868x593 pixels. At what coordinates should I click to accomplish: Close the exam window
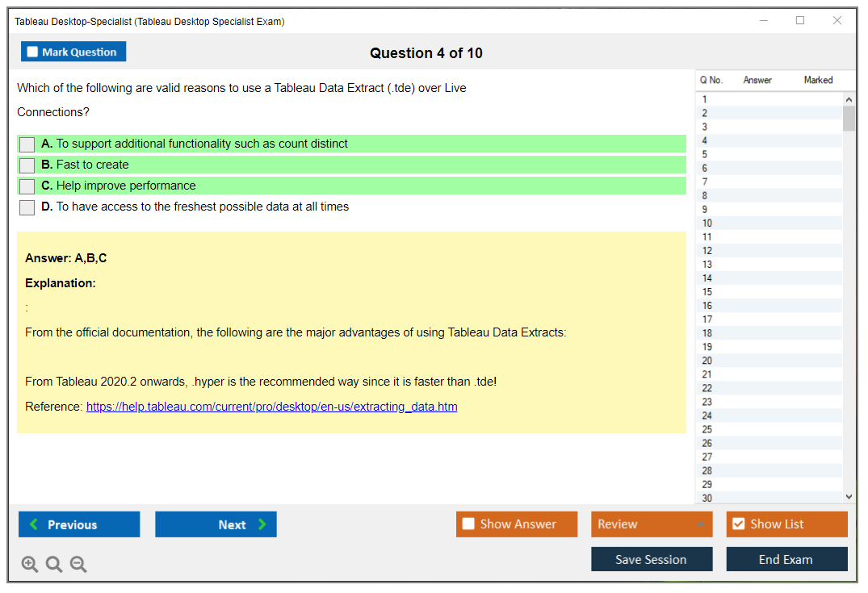point(837,21)
